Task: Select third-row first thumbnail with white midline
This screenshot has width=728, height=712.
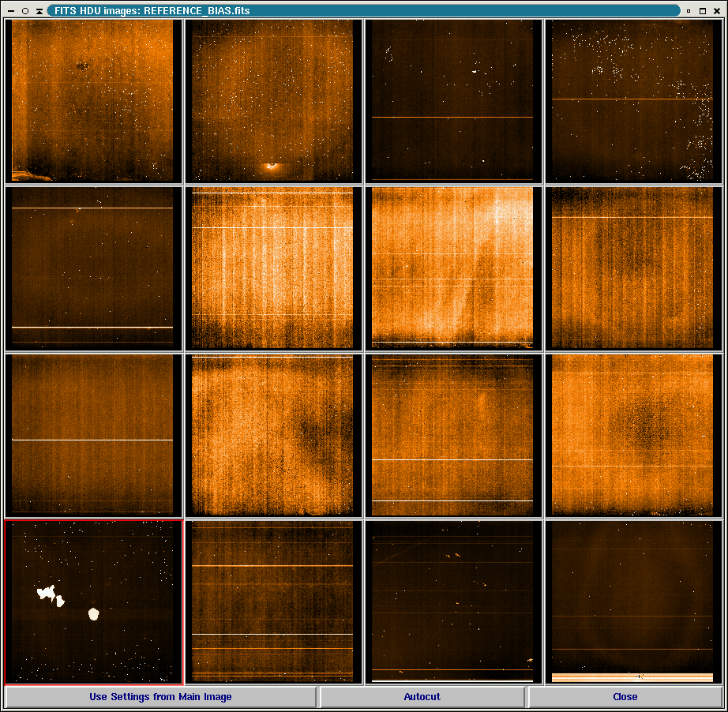Action: [93, 435]
